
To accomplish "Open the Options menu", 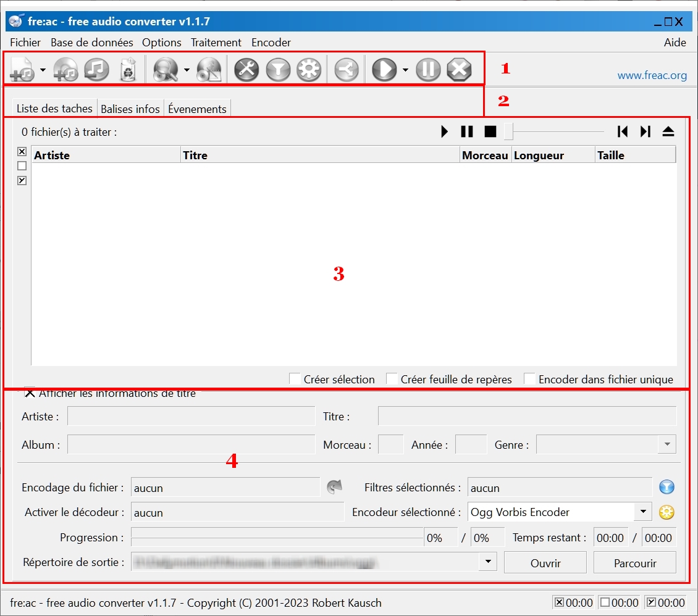I will pos(162,42).
